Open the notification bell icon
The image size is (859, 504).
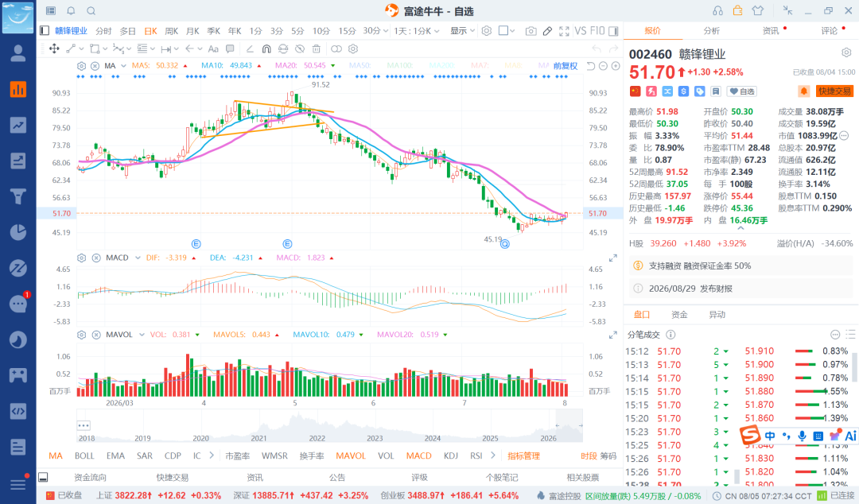(71, 11)
